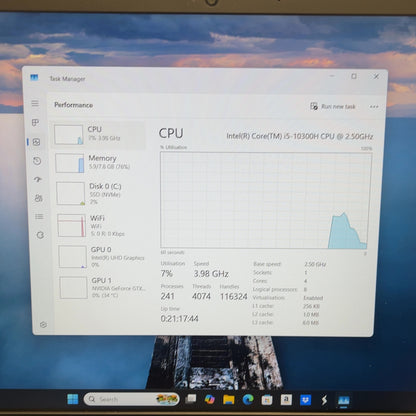Open File Explorer from the taskbar
Screen dimensions: 416x416
(229, 399)
